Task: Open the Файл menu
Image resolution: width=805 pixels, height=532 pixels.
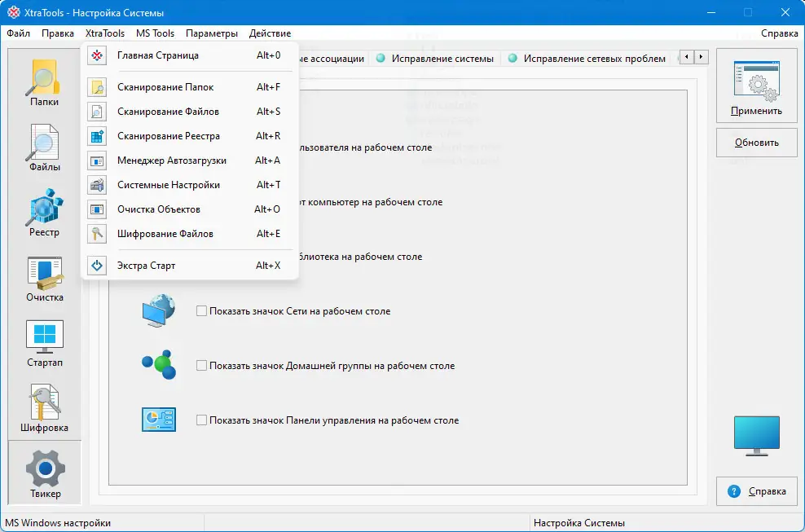Action: pos(19,33)
